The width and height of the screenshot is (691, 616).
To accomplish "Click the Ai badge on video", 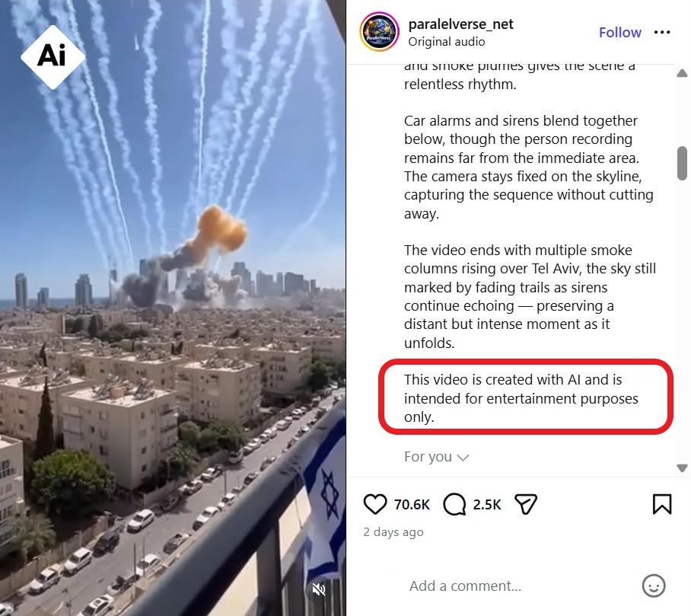I will (x=53, y=57).
